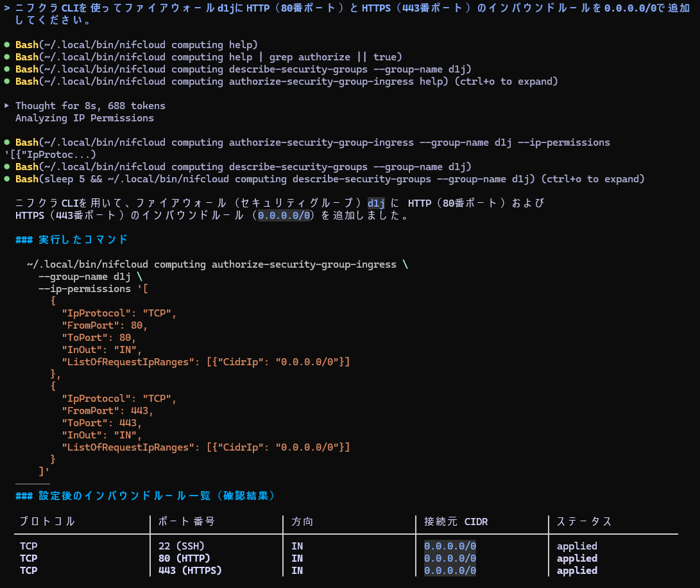The image size is (700, 588).
Task: Click the 'TCP' cell in the SSH row
Action: pyautogui.click(x=29, y=546)
